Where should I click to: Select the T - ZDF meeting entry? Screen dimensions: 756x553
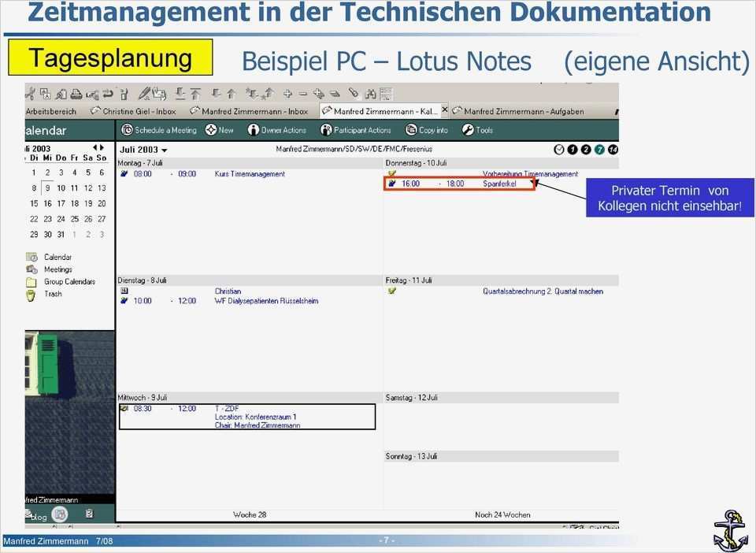pyautogui.click(x=246, y=417)
